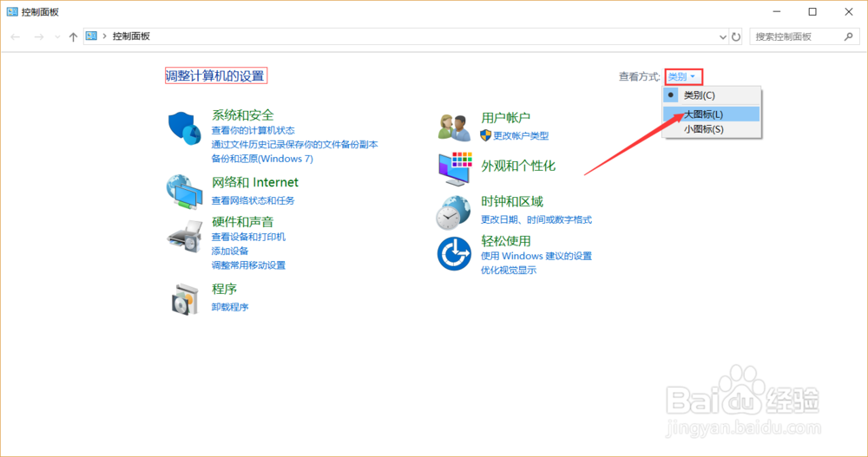Image resolution: width=868 pixels, height=457 pixels.
Task: Choose 小图标(S) view option
Action: click(712, 129)
